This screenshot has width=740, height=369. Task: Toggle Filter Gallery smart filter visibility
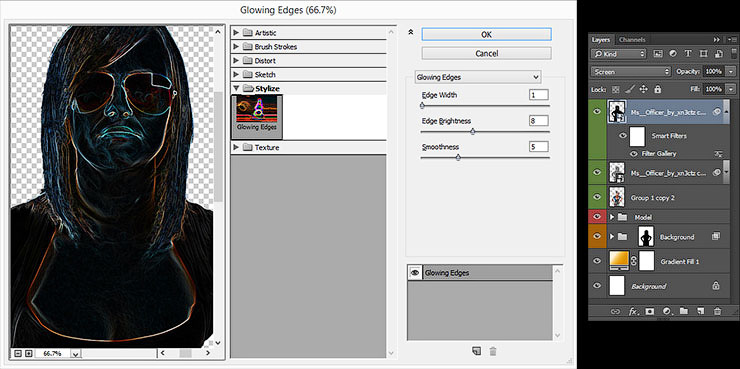(x=634, y=154)
